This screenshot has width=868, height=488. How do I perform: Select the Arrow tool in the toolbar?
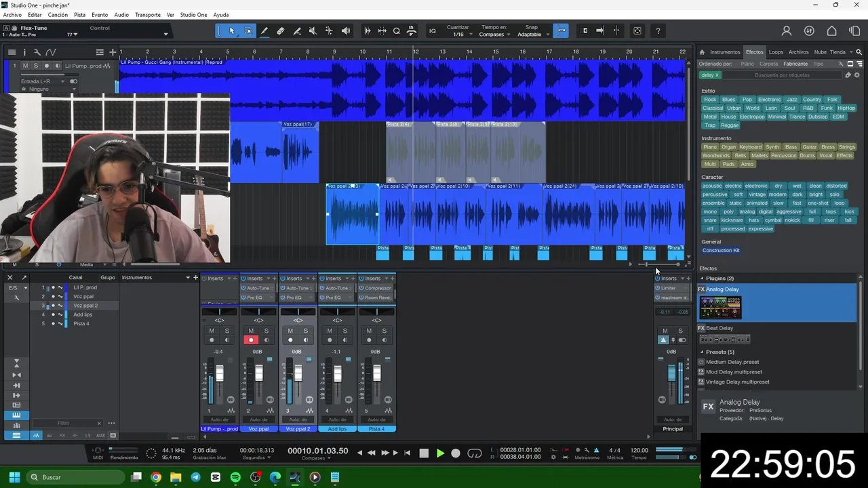point(232,30)
